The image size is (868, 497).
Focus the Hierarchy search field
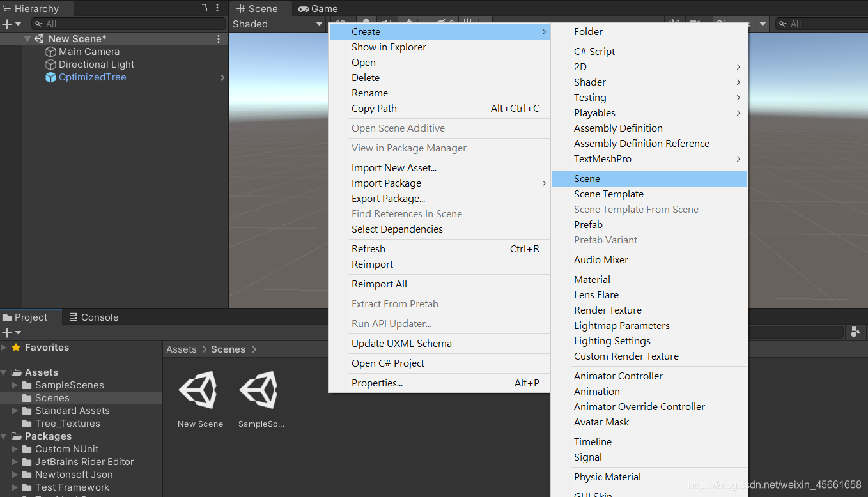click(128, 24)
